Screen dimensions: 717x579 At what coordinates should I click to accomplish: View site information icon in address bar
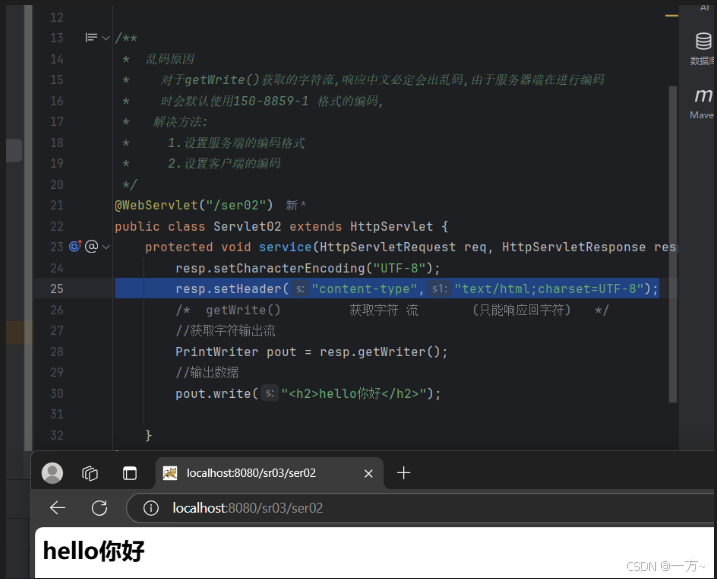(x=150, y=508)
